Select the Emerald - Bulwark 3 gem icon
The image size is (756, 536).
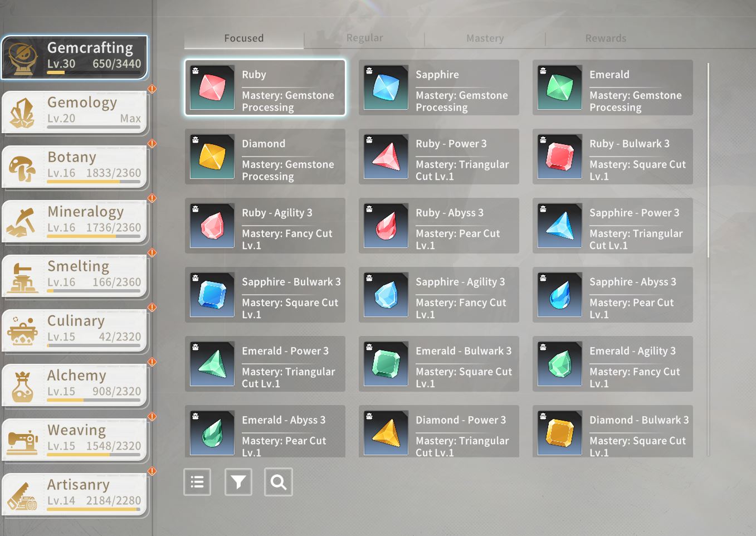point(386,364)
